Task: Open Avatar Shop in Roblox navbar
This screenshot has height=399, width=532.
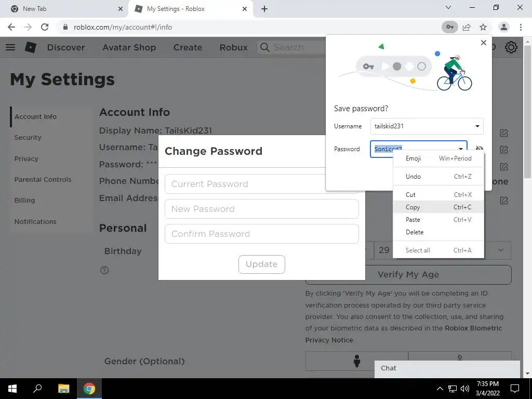Action: (129, 47)
